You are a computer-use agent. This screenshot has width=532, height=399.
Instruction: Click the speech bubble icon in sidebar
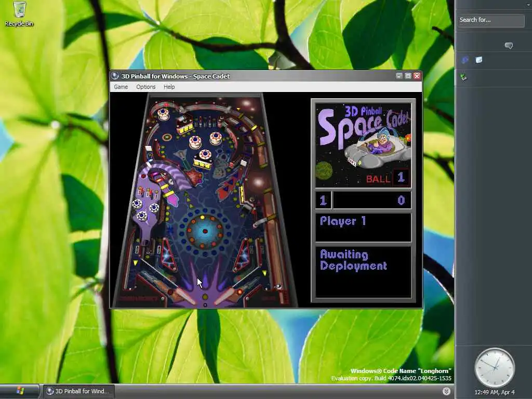pyautogui.click(x=509, y=46)
